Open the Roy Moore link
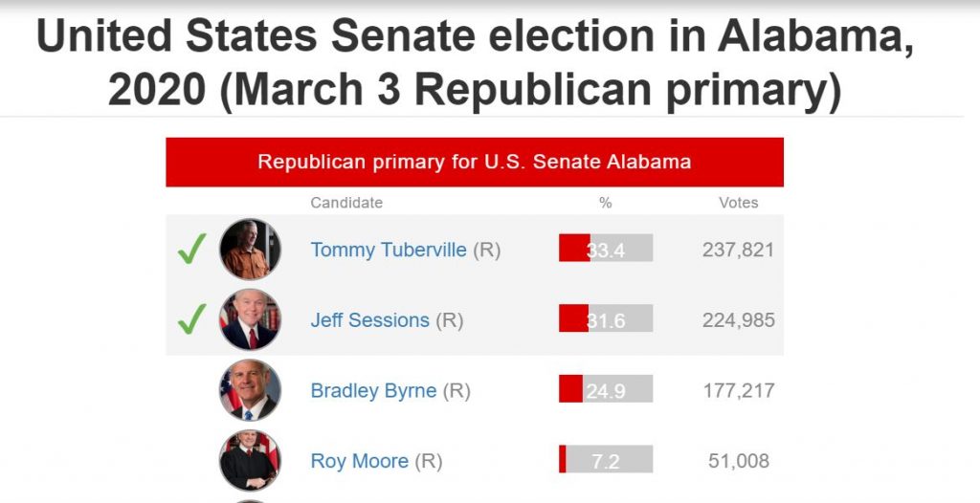The image size is (980, 503). (359, 461)
